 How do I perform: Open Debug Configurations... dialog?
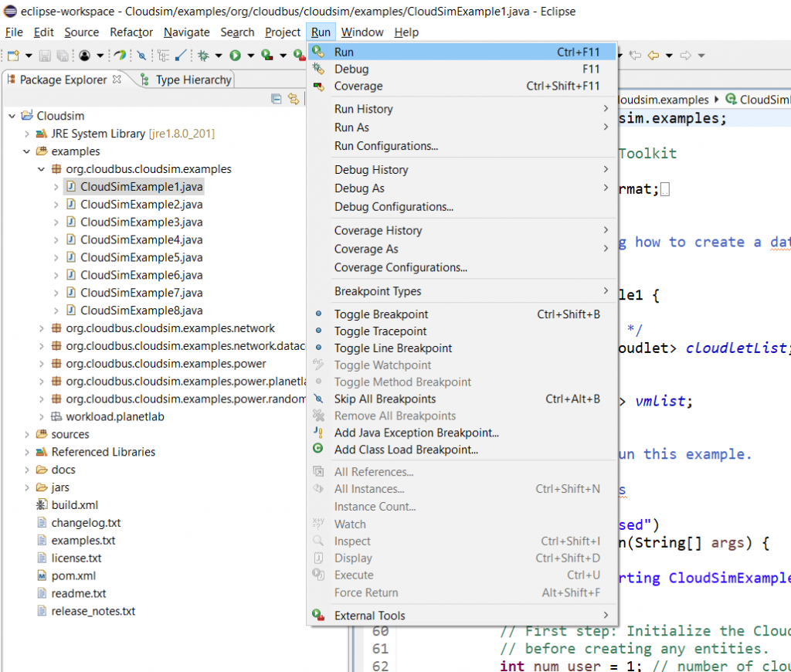coord(461,207)
